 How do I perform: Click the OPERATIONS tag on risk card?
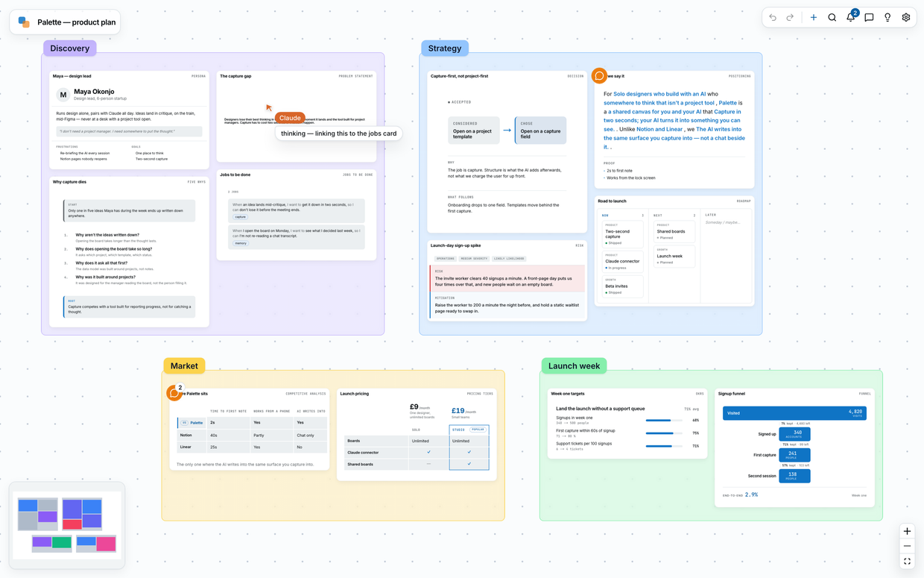445,259
